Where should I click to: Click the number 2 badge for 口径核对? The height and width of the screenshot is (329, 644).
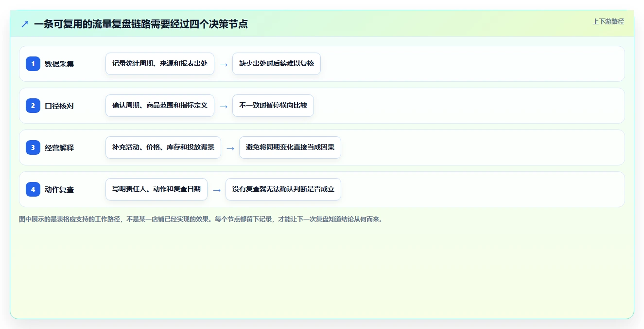coord(33,106)
